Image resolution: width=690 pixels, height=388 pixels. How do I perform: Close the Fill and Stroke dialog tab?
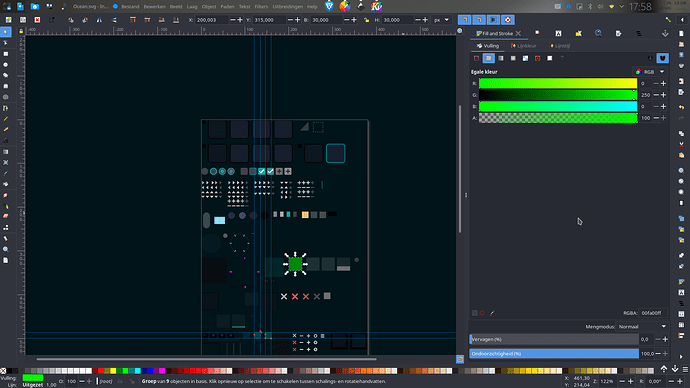tap(519, 33)
